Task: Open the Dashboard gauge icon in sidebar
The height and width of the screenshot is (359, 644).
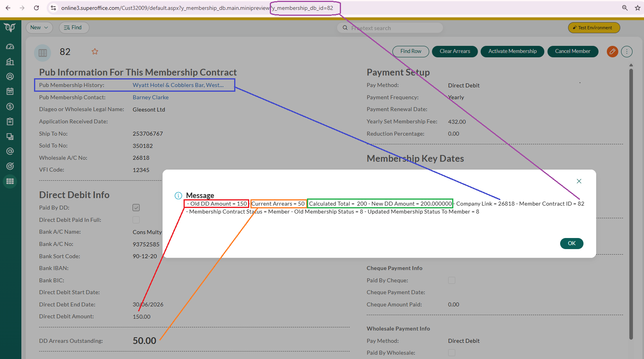Action: pos(10,47)
